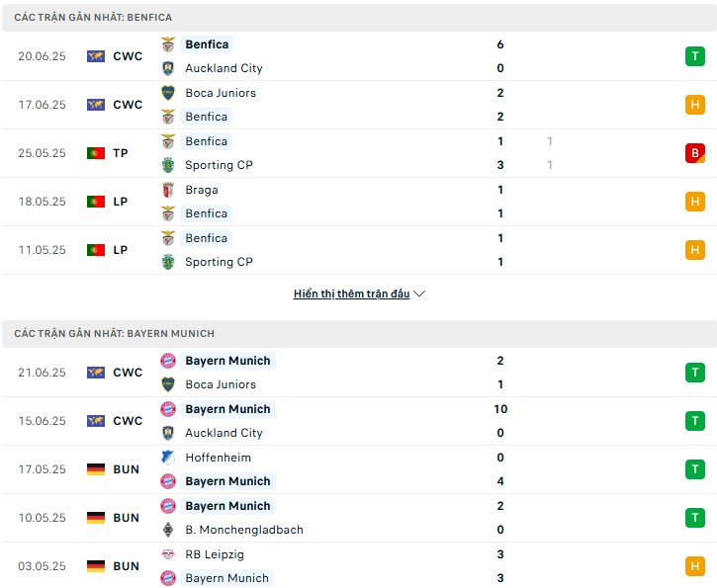
Task: Click the Braga club crest
Action: pyautogui.click(x=168, y=190)
